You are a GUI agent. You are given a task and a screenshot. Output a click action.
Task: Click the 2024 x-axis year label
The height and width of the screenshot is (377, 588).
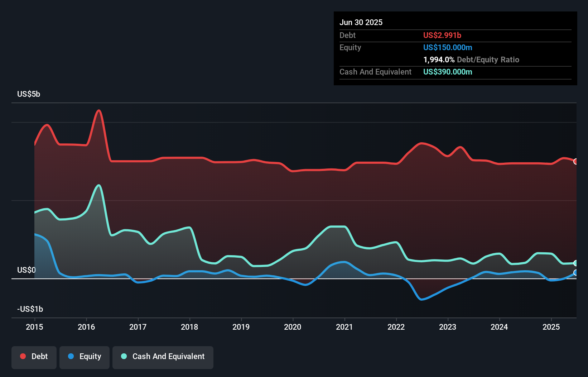coord(499,327)
